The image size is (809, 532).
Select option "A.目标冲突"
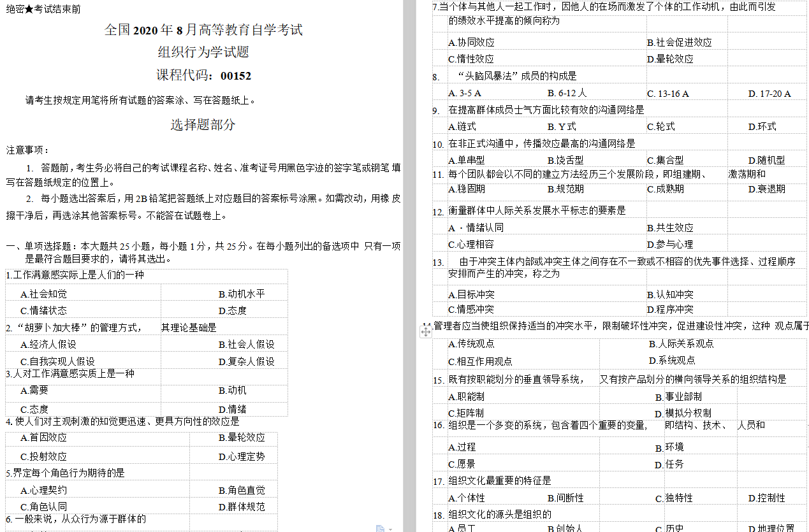[x=471, y=295]
